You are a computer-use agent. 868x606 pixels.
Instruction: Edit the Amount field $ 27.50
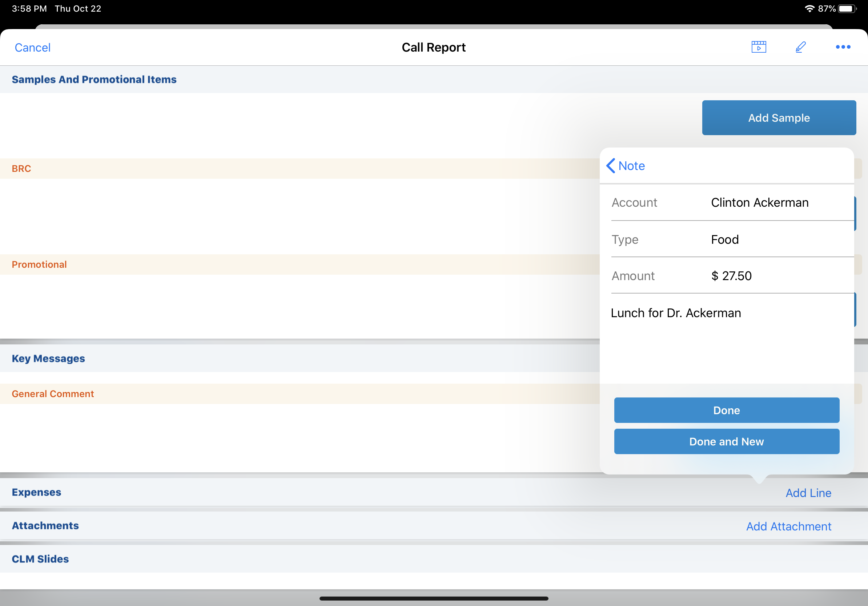point(731,276)
